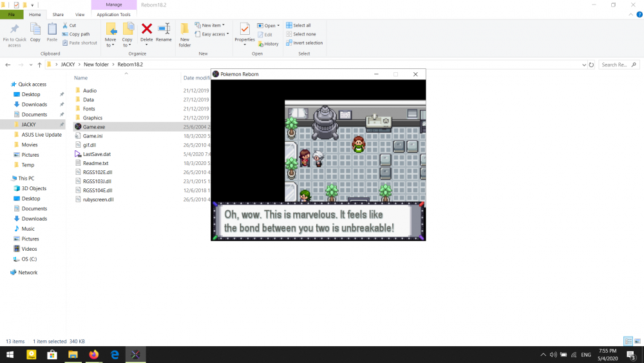This screenshot has height=363, width=644.
Task: Select the Audio folder
Action: pos(90,90)
